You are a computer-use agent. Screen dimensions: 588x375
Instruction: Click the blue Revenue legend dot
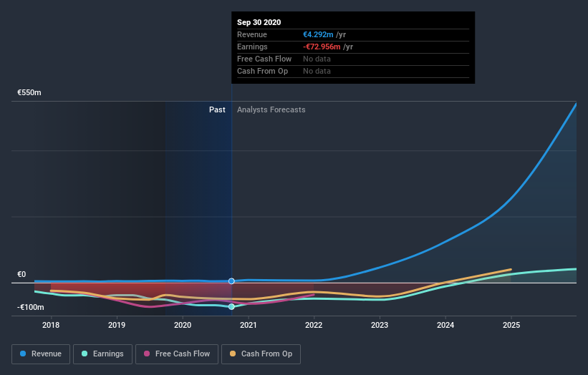point(23,354)
